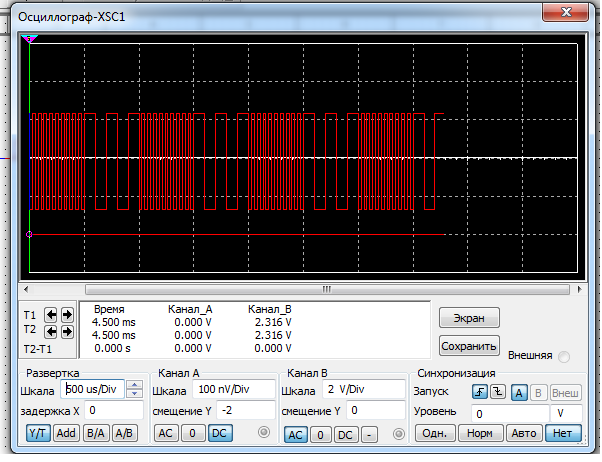The width and height of the screenshot is (602, 462).
Task: Click the Канал B minus button
Action: coord(368,434)
